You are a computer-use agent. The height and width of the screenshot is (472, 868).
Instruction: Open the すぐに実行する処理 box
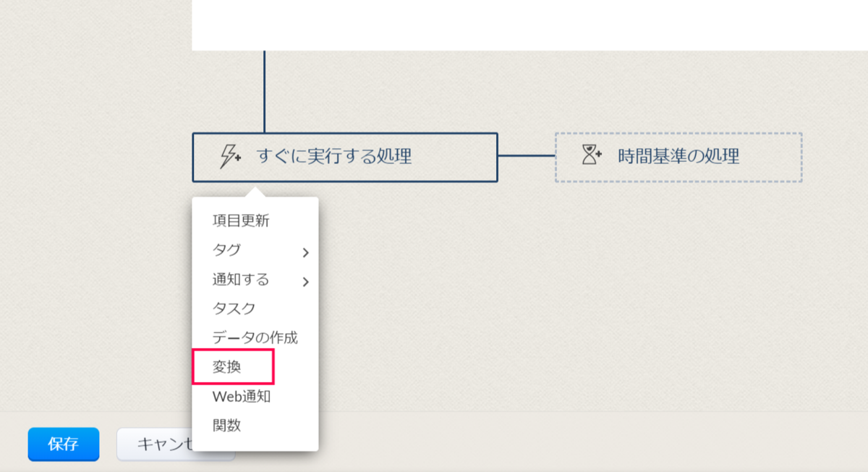(345, 157)
